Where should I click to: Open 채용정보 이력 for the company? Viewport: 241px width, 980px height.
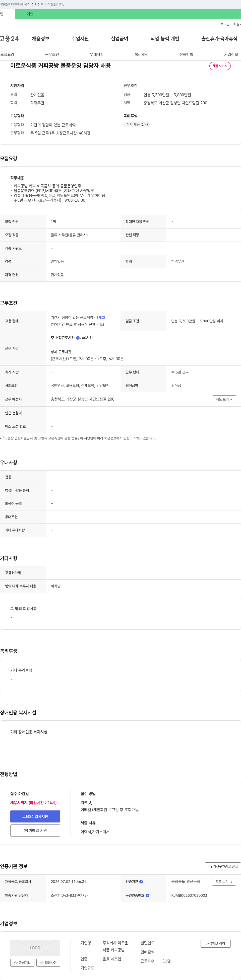tap(215, 943)
